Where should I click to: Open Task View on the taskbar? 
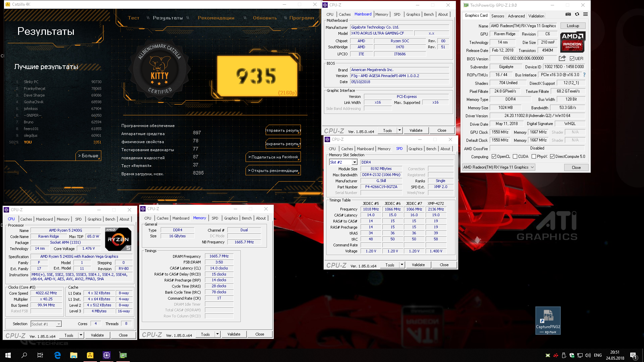(40, 355)
